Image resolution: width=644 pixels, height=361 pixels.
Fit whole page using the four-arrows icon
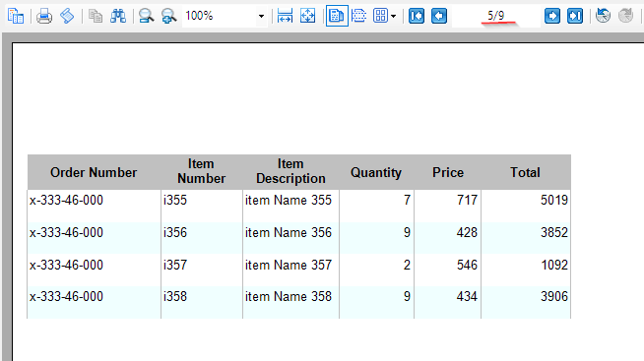tap(307, 16)
